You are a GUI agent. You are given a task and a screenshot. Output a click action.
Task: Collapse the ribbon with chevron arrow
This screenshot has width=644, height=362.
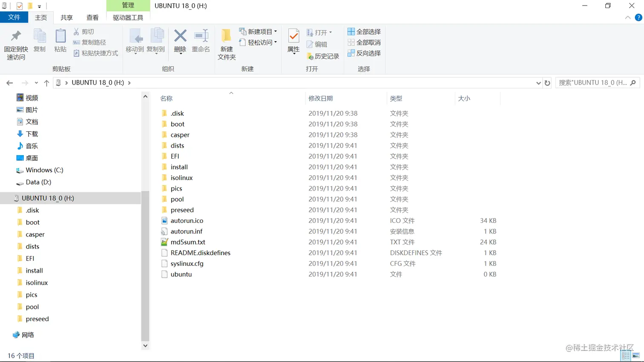[628, 17]
